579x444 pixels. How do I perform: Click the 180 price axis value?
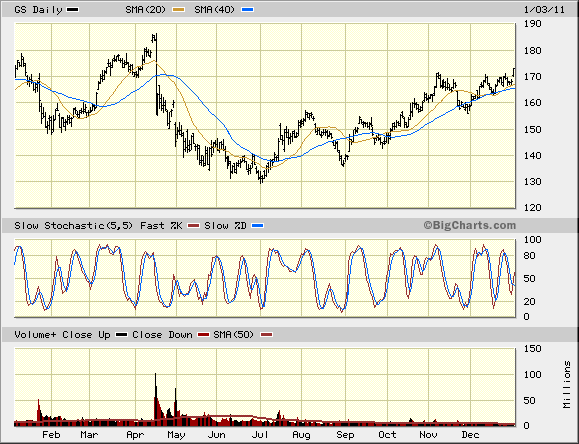click(x=532, y=50)
